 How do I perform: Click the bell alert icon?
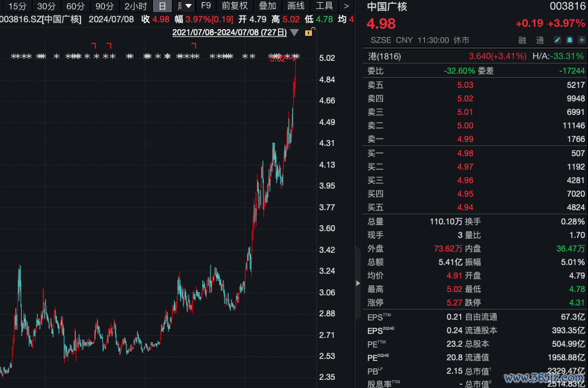tap(570, 40)
